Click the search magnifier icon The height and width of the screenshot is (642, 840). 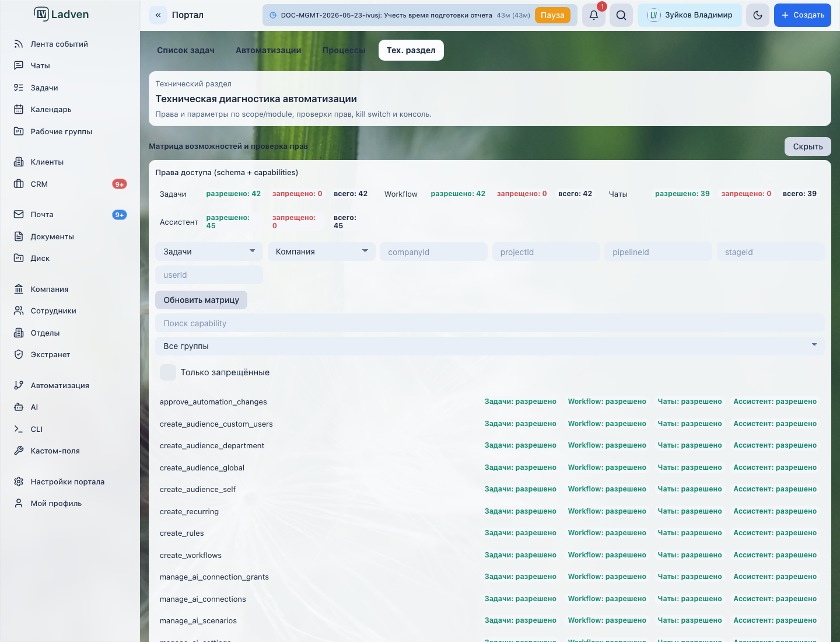pyautogui.click(x=621, y=15)
